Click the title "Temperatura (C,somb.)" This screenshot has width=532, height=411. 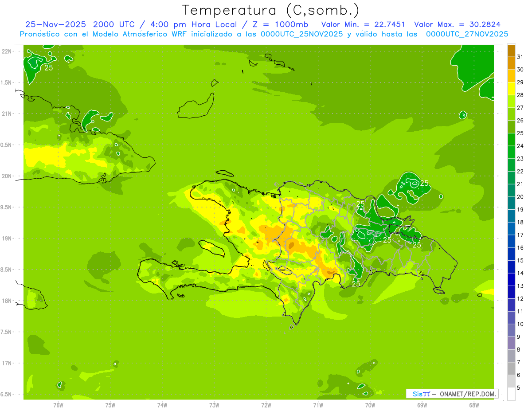271,10
